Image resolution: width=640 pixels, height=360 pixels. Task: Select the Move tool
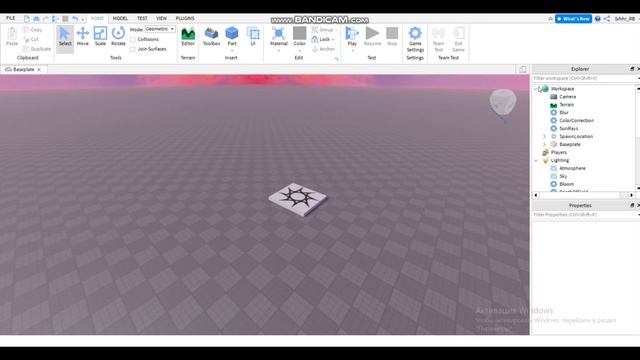pos(82,36)
